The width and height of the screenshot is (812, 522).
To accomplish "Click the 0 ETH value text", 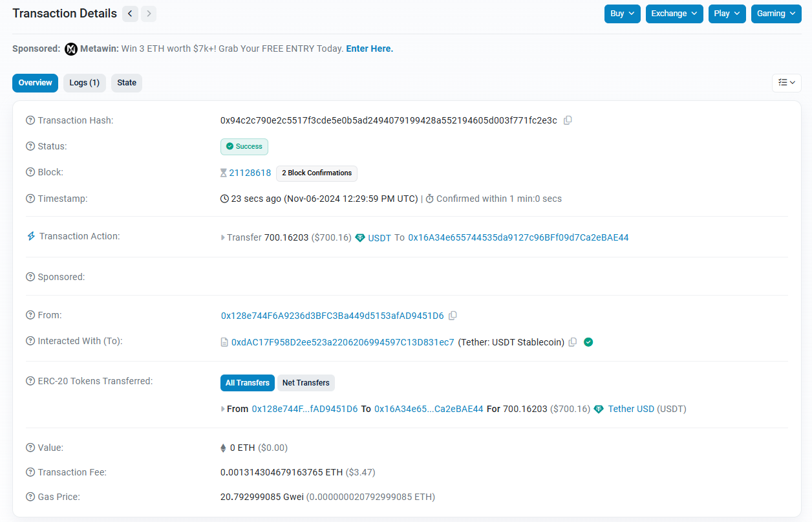I will coord(242,448).
